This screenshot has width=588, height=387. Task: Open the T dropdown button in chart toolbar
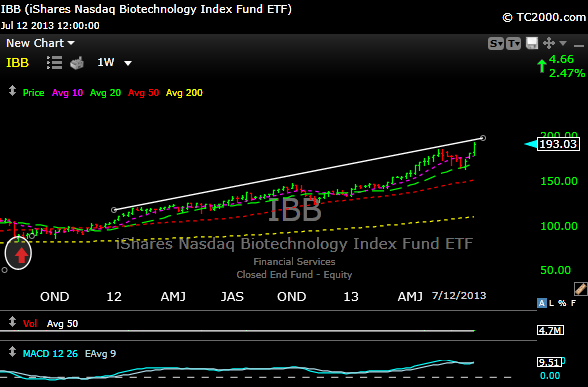coord(513,44)
